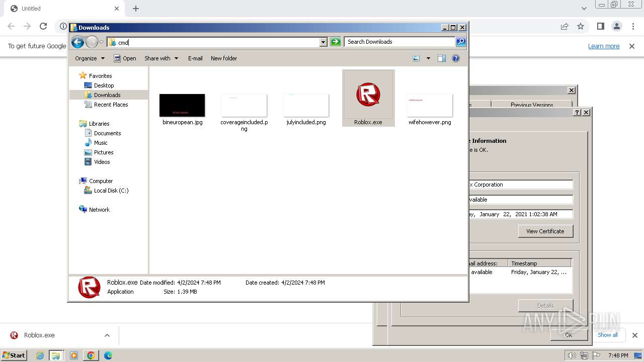This screenshot has width=644, height=362.
Task: Click the Chrome taskbar icon
Action: pos(91,355)
